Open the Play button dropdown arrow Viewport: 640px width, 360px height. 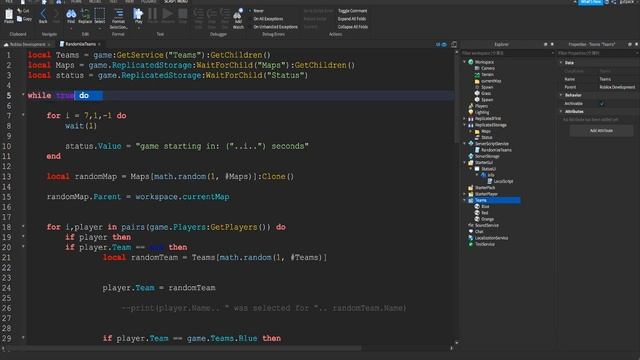138,27
